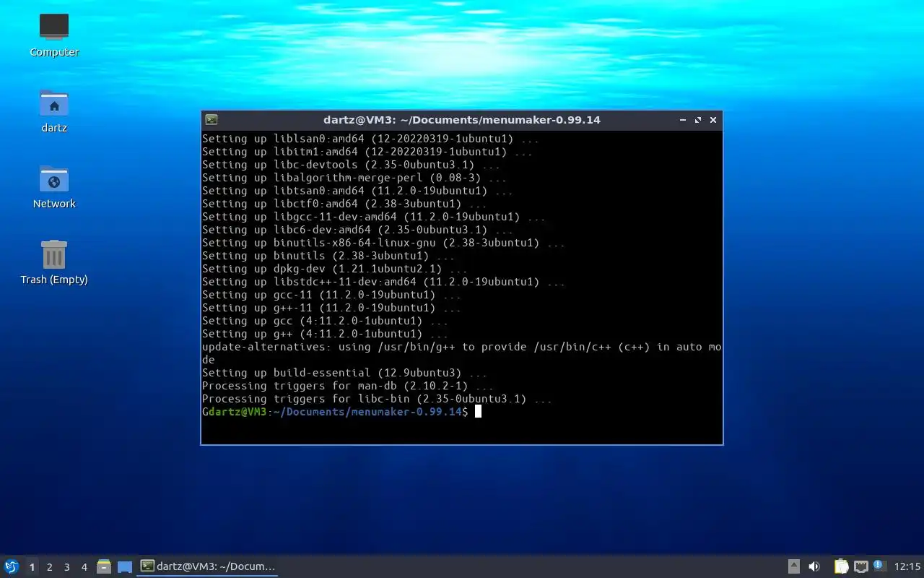Image resolution: width=924 pixels, height=578 pixels.
Task: Click line 'Setting up gcc (4:11.2.0-1ubuntu1)'
Action: (325, 321)
